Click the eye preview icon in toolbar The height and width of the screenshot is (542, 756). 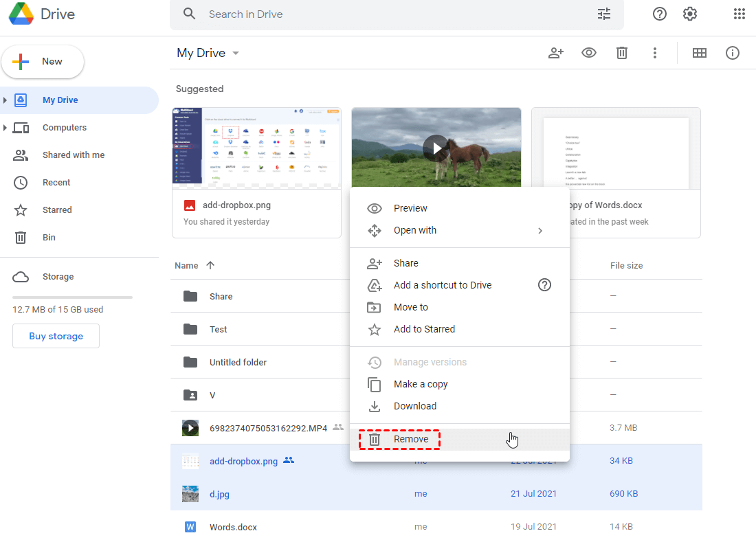click(x=589, y=53)
